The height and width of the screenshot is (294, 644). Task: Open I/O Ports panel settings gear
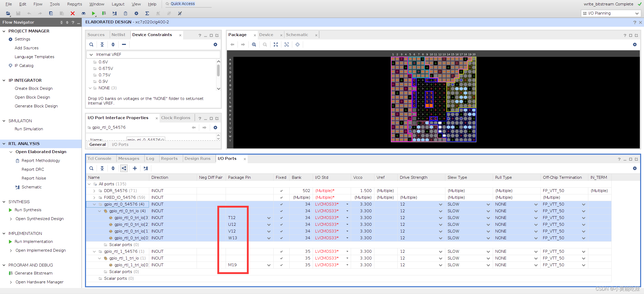pyautogui.click(x=634, y=168)
